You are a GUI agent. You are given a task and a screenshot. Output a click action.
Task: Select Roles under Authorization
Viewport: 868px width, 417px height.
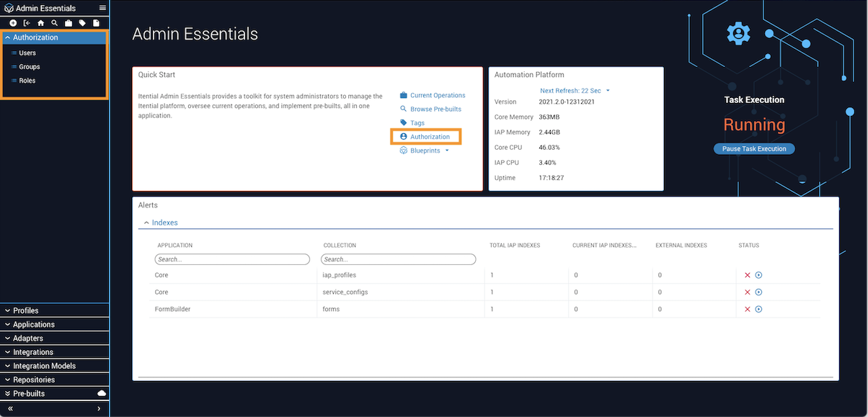pos(27,81)
